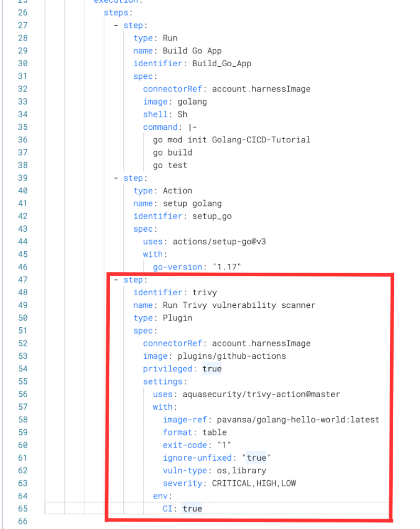Screen dimensions: 420x529
Task: Click the 'settings' key
Action: [162, 382]
